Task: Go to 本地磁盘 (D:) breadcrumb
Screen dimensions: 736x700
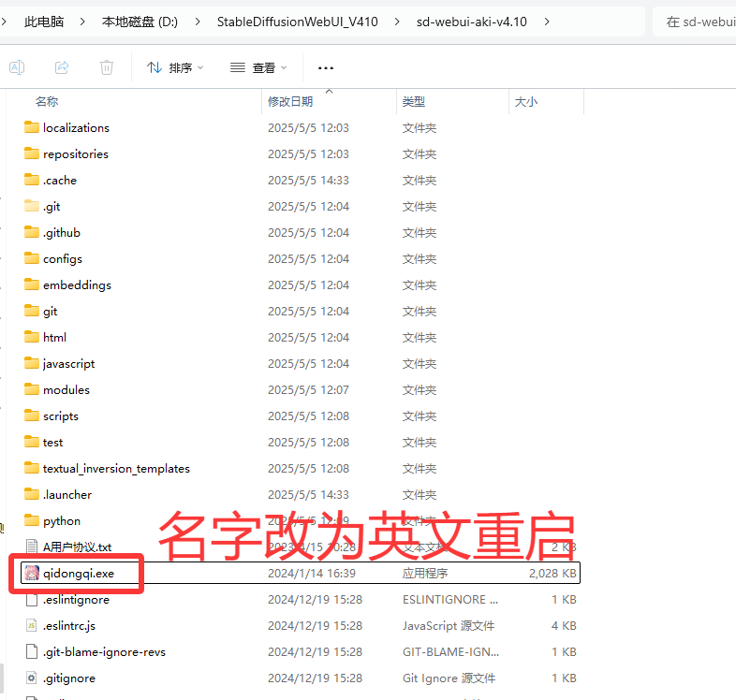Action: click(140, 22)
